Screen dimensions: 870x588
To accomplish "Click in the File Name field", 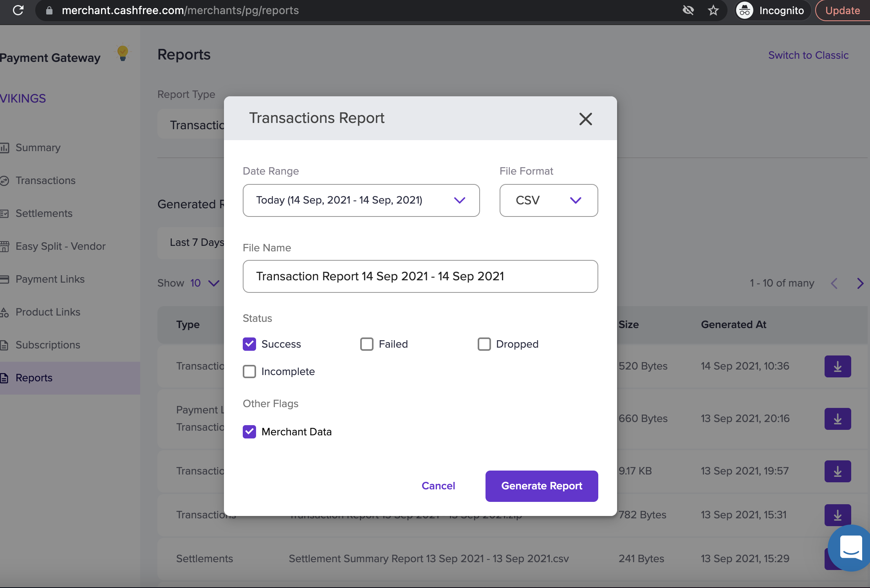I will pos(420,276).
